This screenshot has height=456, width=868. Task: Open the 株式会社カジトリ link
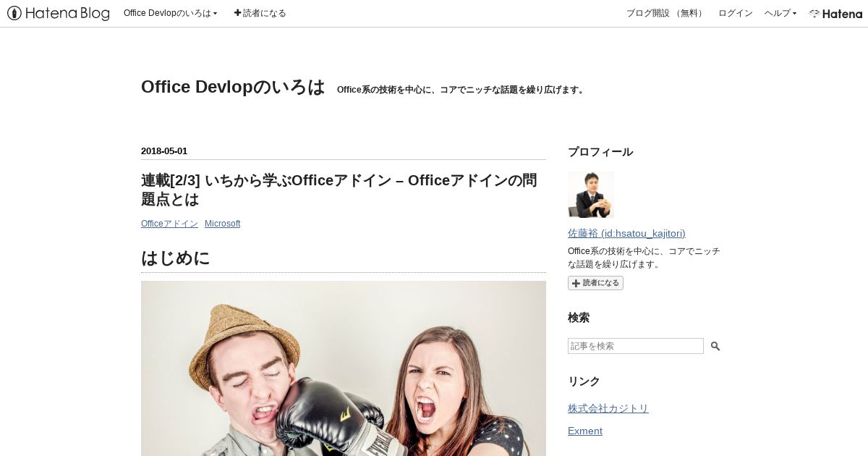pos(608,408)
